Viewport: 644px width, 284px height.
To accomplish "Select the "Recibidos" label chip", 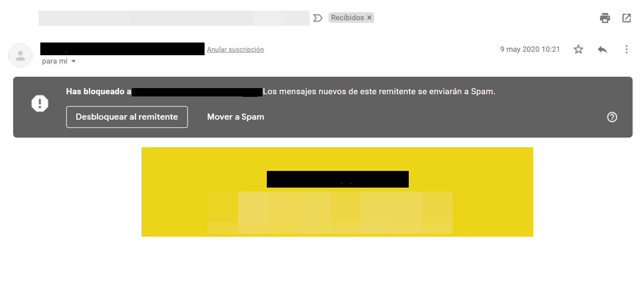I will 347,18.
